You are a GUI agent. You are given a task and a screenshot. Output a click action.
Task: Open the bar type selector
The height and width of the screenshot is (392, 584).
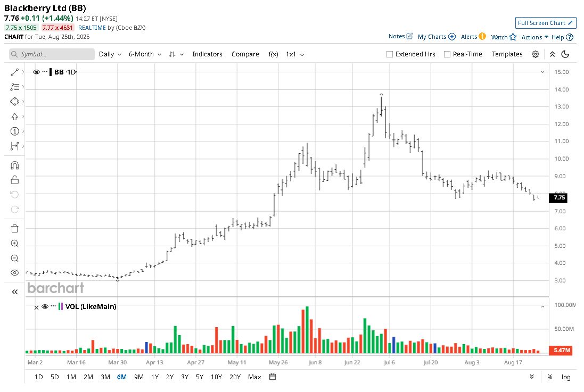[x=176, y=54]
